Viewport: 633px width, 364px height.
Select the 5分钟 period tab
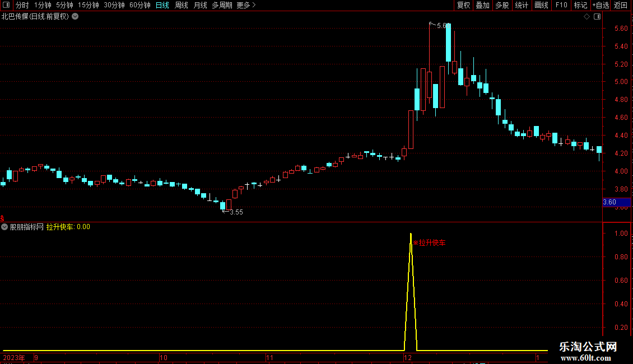pyautogui.click(x=64, y=5)
